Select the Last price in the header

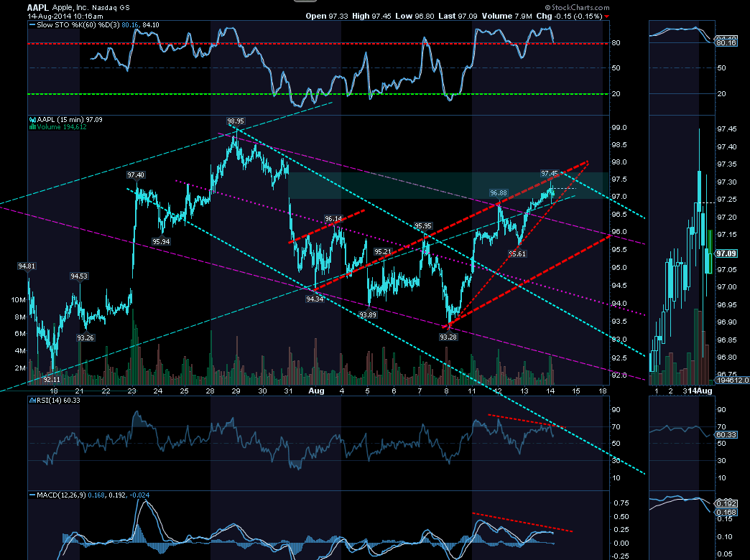pyautogui.click(x=458, y=16)
